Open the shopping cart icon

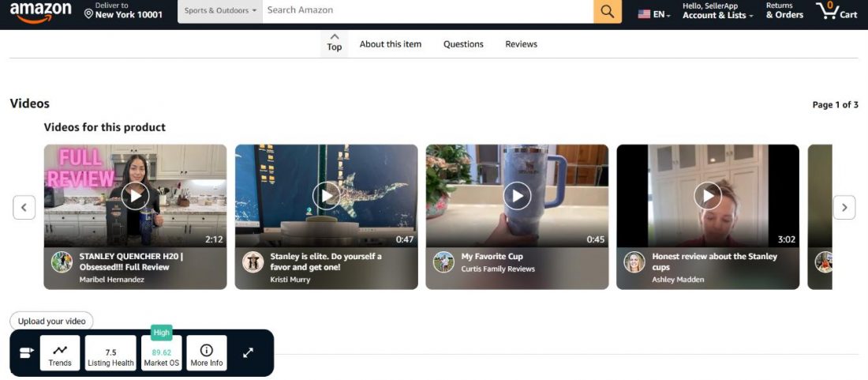click(x=828, y=10)
